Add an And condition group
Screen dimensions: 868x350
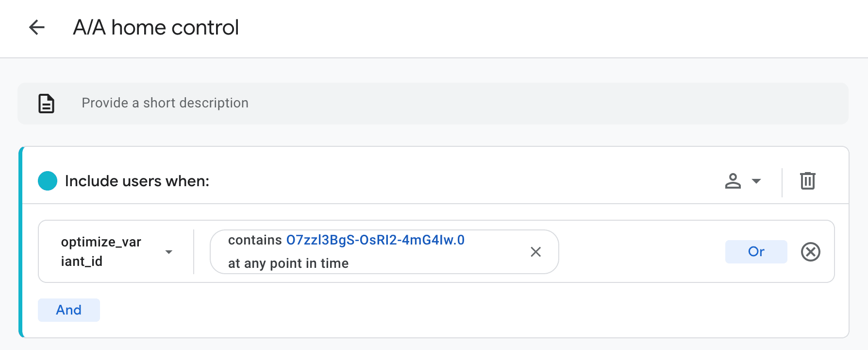click(69, 310)
